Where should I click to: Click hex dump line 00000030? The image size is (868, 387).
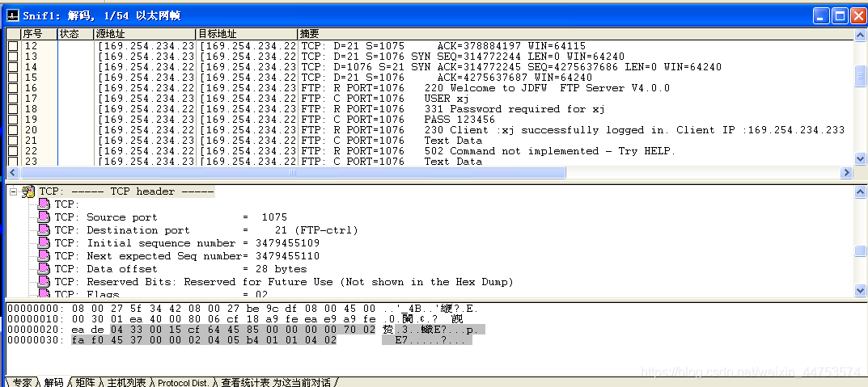point(240,340)
